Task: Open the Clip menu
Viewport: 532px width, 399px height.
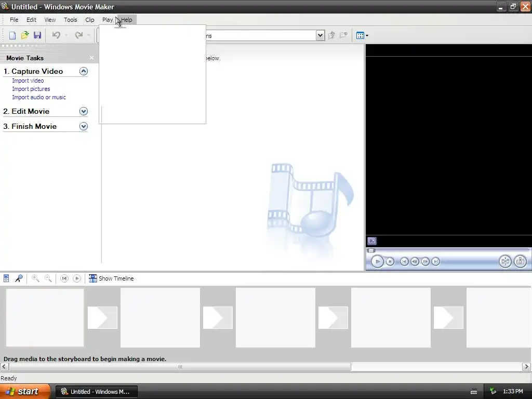Action: click(x=89, y=20)
